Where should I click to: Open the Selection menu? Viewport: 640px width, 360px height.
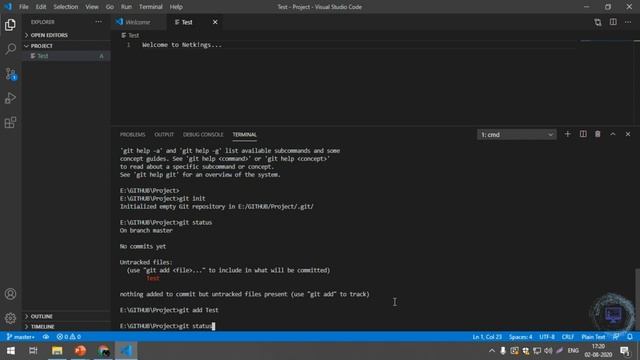pos(65,7)
